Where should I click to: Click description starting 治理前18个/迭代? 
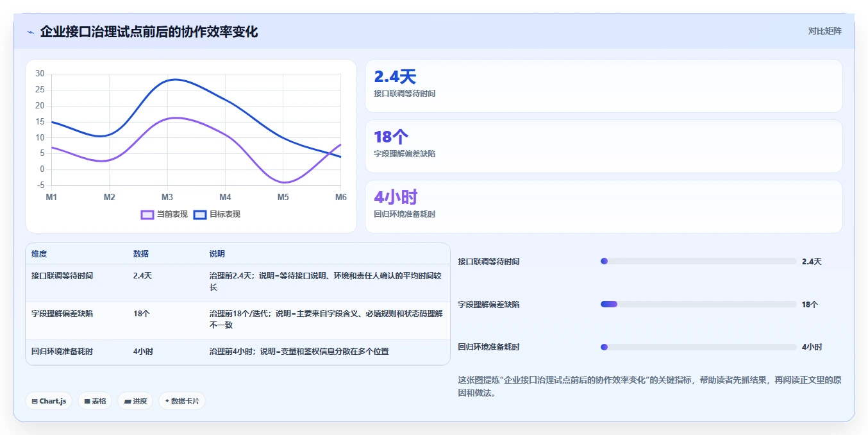[326, 320]
